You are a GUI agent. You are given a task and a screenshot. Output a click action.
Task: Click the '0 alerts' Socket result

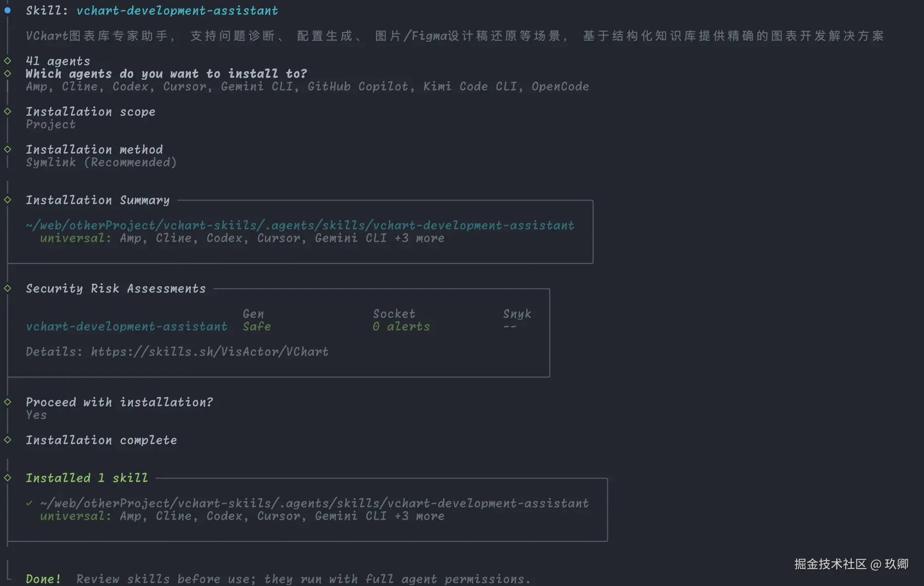coord(401,327)
